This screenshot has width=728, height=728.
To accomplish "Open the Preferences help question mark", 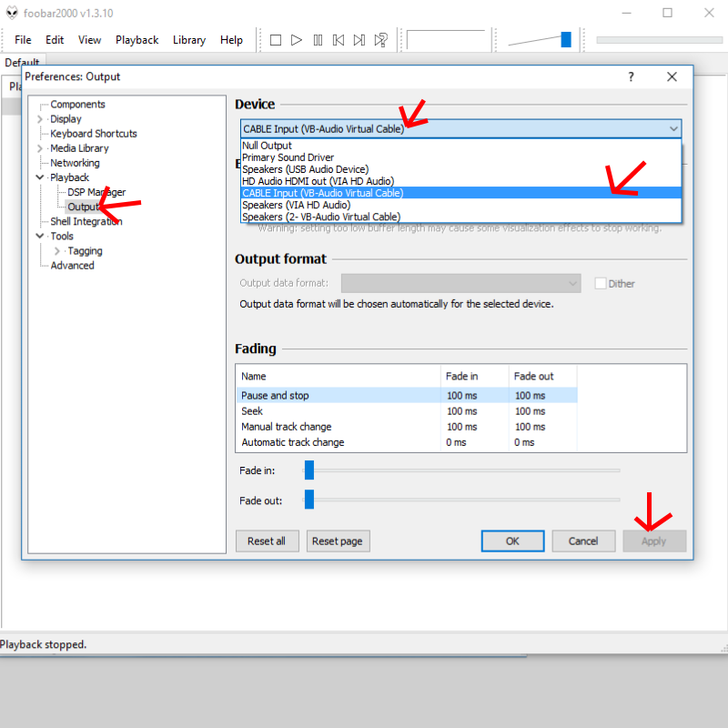I will (x=631, y=76).
